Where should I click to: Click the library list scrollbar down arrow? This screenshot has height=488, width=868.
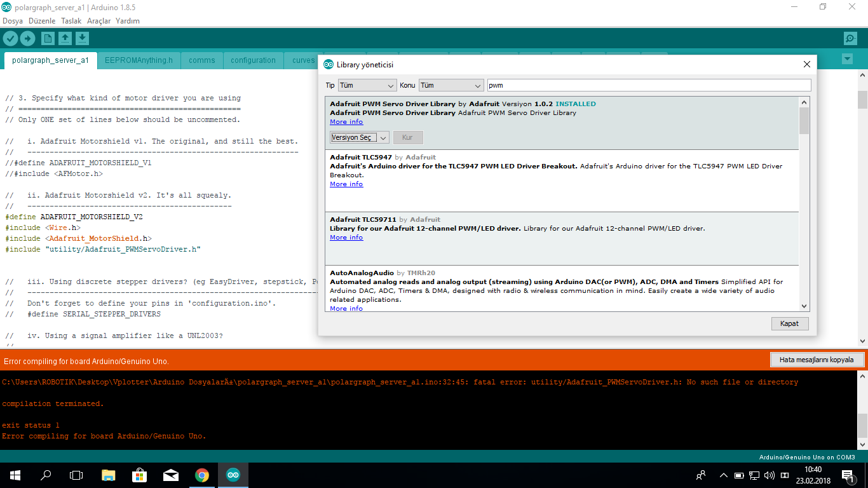804,306
